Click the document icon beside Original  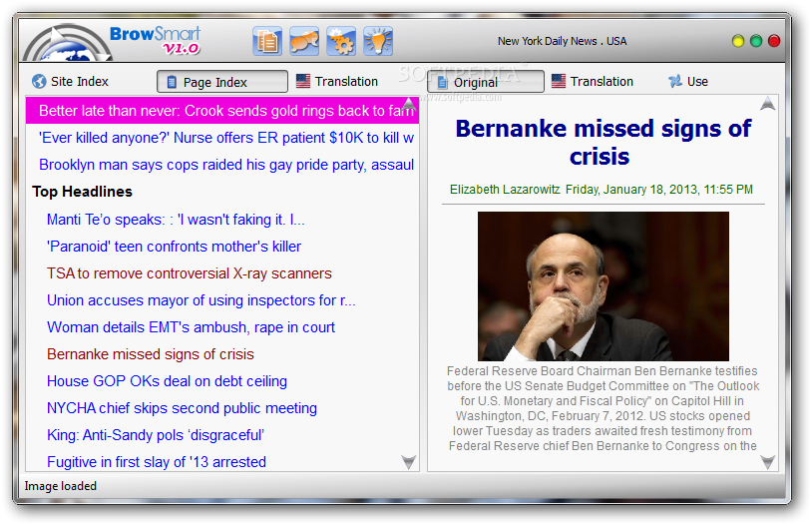coord(442,82)
